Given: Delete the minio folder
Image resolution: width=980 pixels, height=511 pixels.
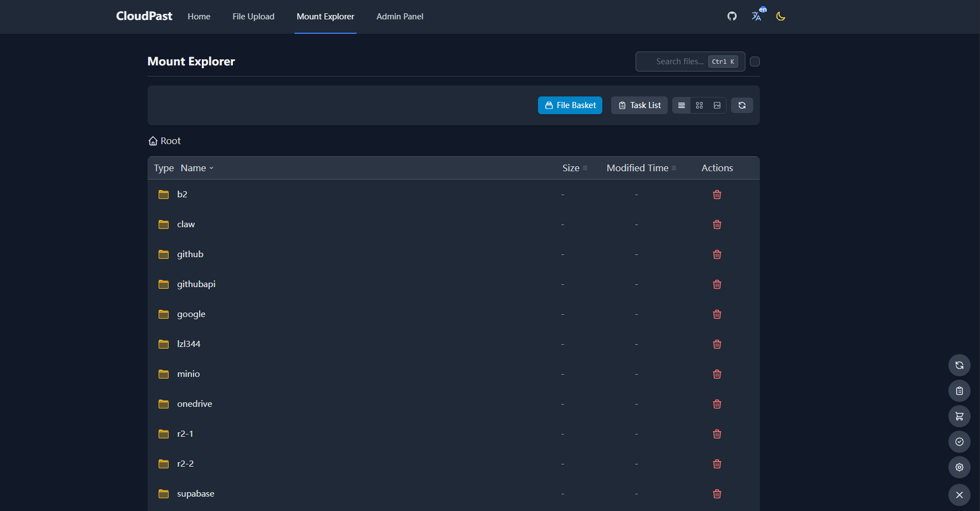Looking at the screenshot, I should tap(717, 374).
